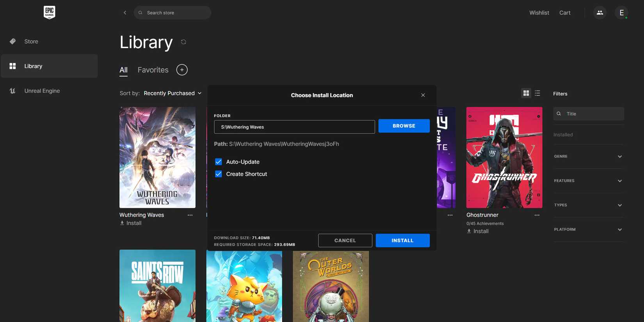Click the Download Size 71.40MB text
This screenshot has height=322, width=644.
tap(242, 238)
